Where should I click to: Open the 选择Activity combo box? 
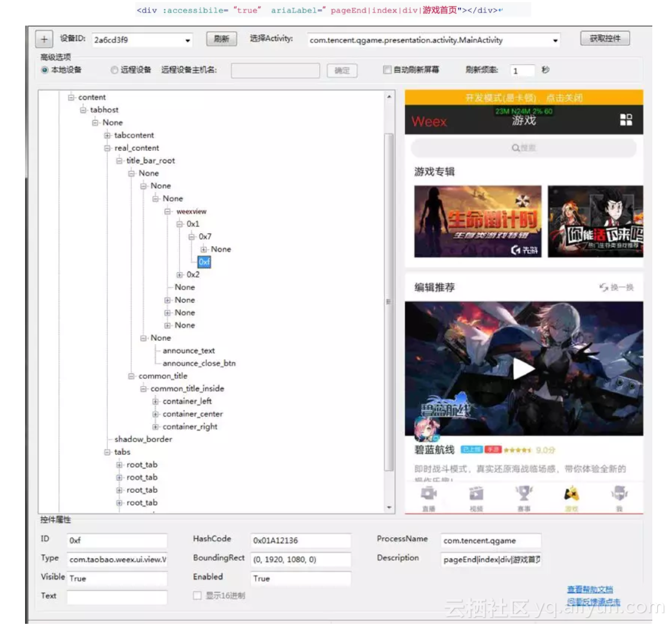pyautogui.click(x=433, y=41)
